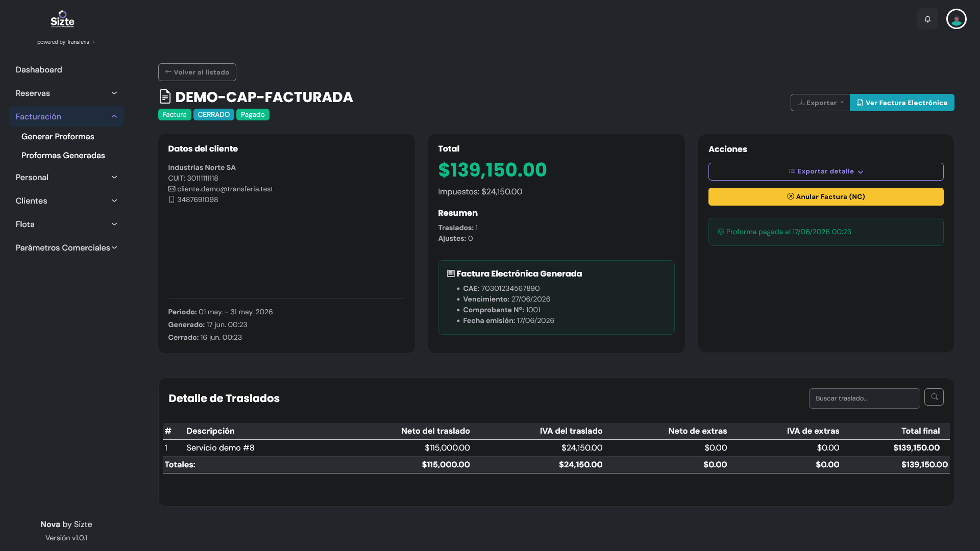980x551 pixels.
Task: Open the Exportar detalle dropdown
Action: point(826,171)
